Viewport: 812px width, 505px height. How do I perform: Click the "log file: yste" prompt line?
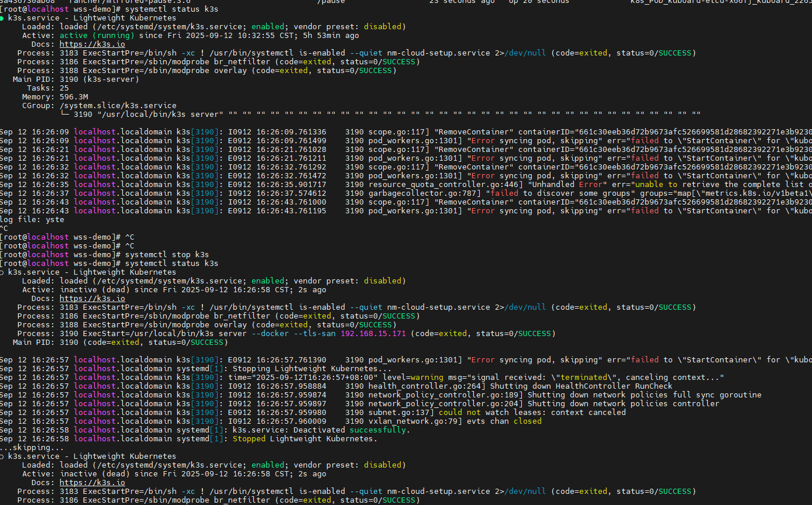pos(32,220)
